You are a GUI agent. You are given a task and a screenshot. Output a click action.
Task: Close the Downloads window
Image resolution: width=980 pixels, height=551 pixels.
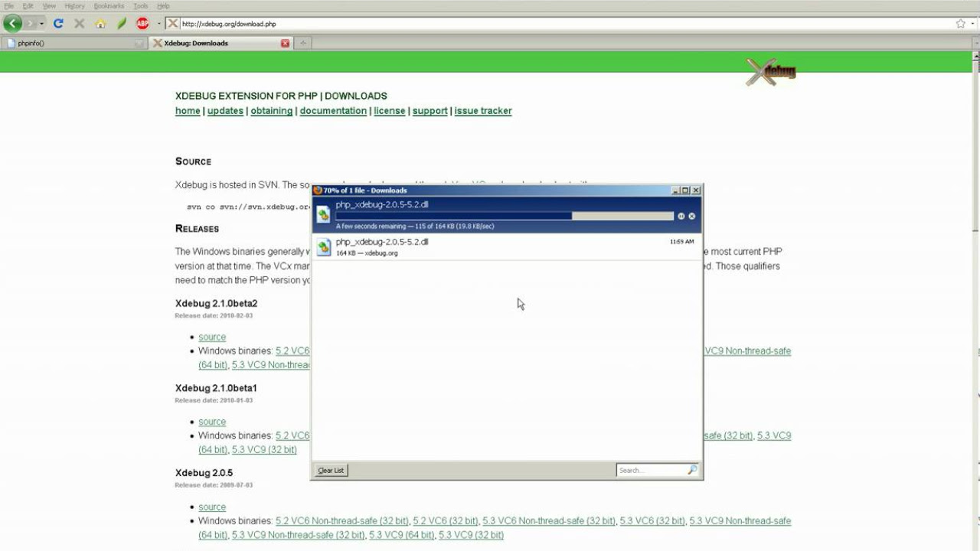point(695,191)
